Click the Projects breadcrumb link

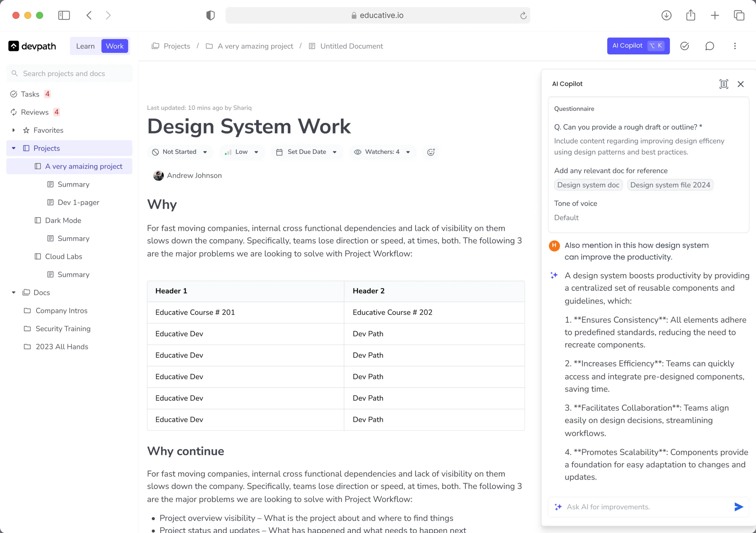tap(171, 46)
